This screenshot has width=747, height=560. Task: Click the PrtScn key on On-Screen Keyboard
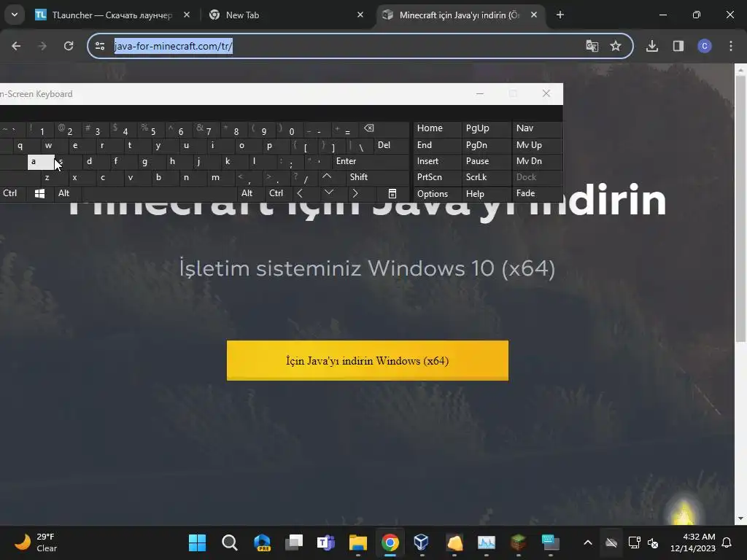[x=437, y=177]
